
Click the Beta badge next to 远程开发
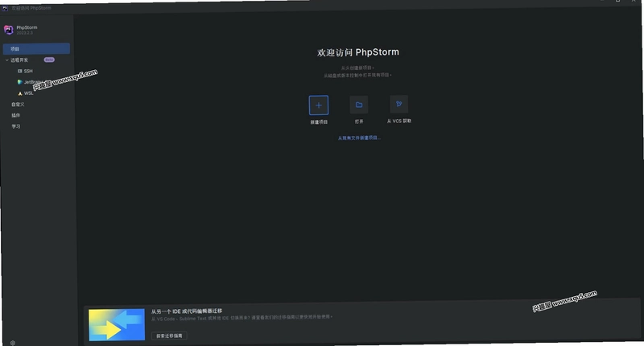tap(49, 60)
